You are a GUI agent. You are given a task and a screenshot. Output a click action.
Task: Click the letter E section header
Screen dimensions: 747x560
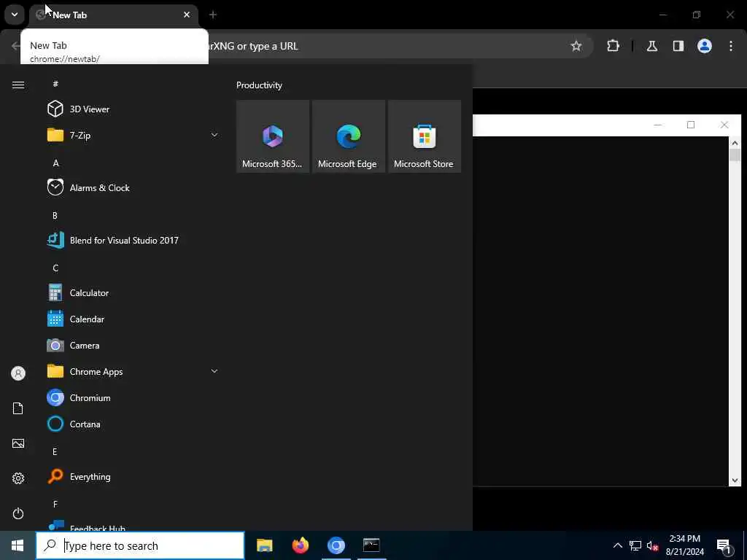(55, 451)
